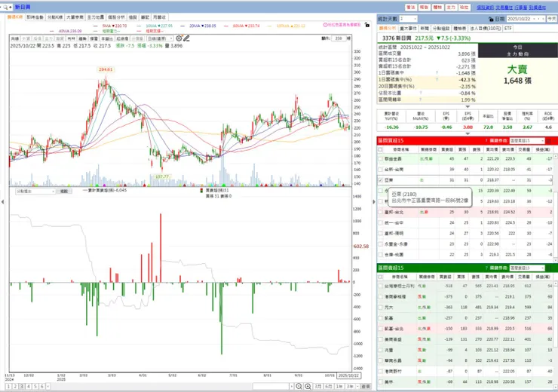This screenshot has height=392, width=558.
Task: Open the 個股資訊 link
Action: point(485,7)
